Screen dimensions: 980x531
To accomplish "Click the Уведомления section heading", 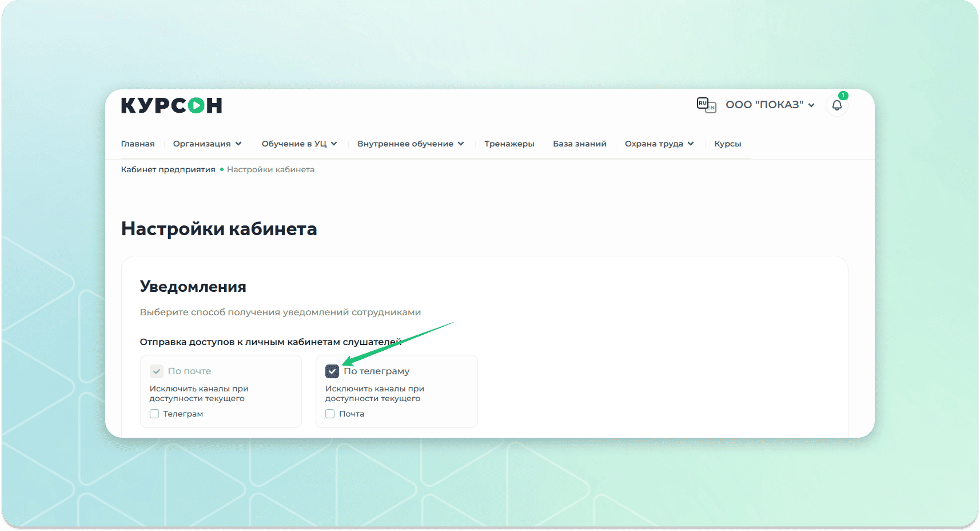I will [193, 287].
